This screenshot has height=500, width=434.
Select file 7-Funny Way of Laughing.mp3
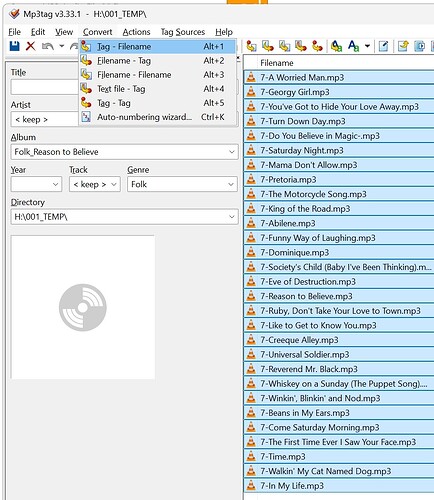339,238
